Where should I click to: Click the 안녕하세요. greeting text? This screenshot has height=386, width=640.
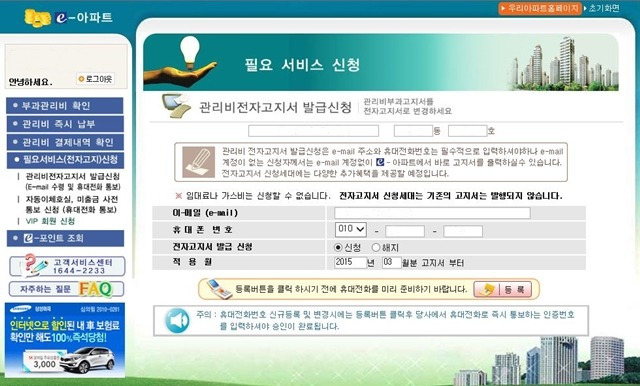click(30, 82)
